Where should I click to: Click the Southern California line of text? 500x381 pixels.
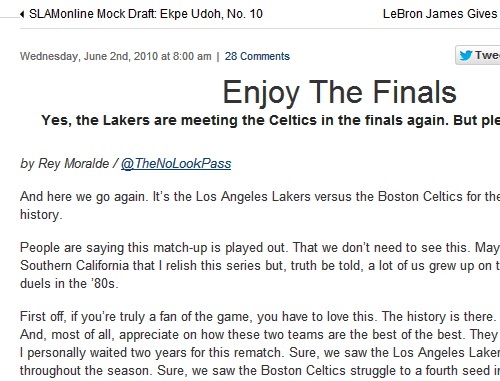(260, 266)
